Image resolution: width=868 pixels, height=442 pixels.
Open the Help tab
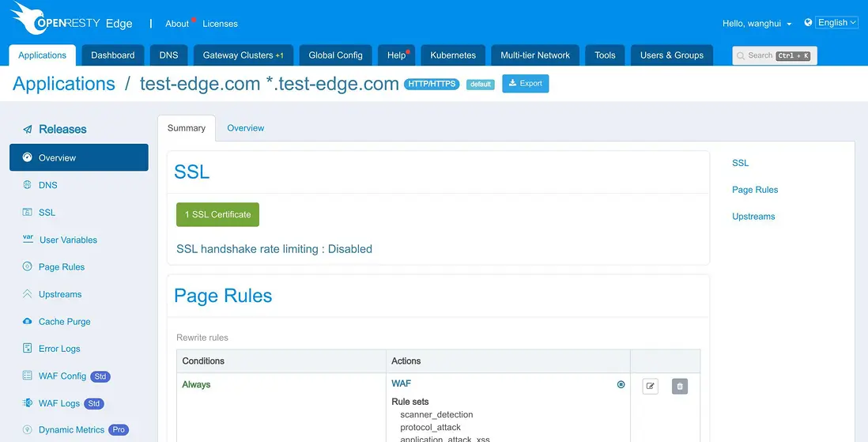click(396, 55)
